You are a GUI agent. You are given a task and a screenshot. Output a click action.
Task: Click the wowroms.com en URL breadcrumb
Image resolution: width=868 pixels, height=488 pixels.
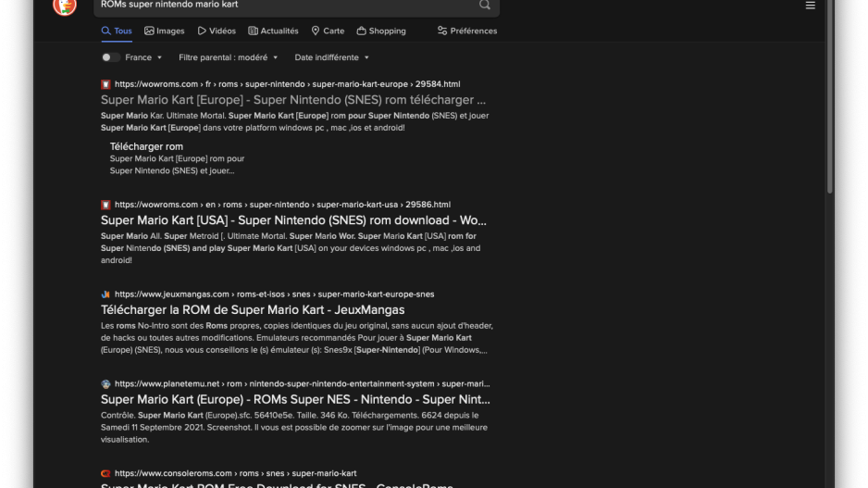pos(282,205)
